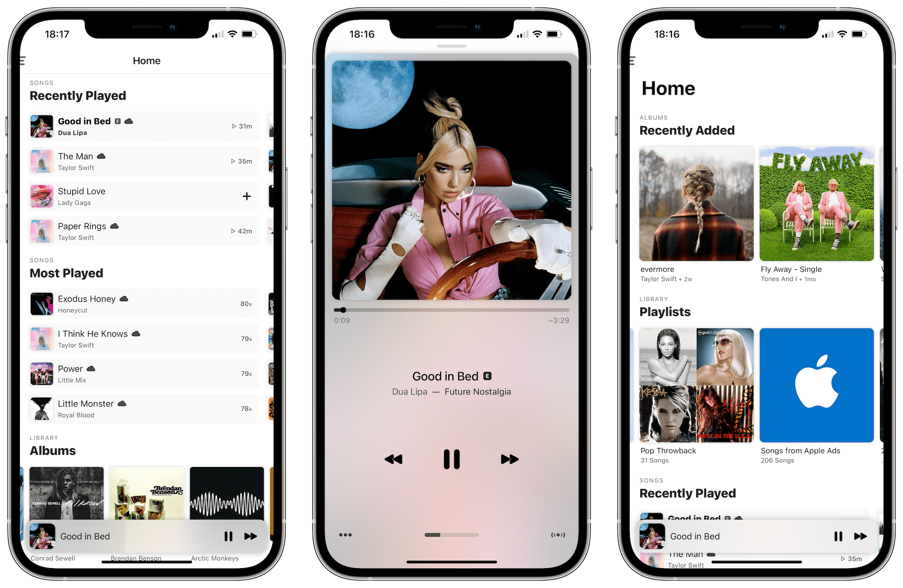The image size is (903, 588).
Task: Tap the pause button on Now Playing
Action: pos(451,458)
